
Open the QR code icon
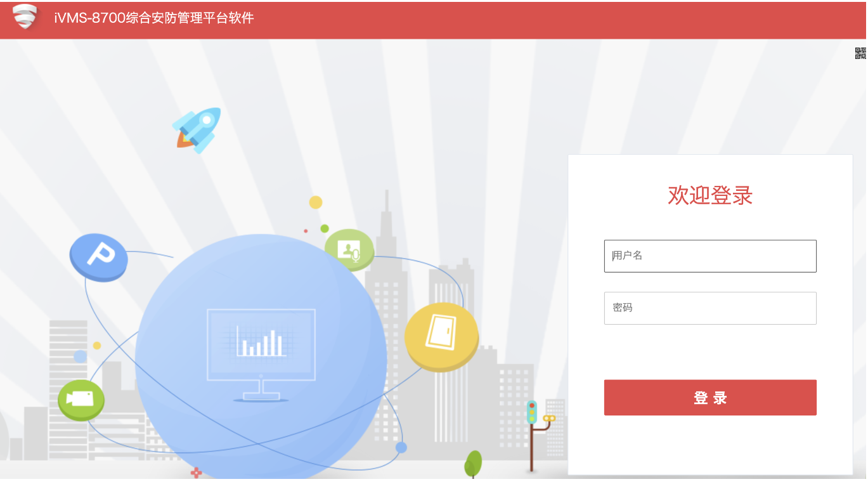[x=860, y=53]
